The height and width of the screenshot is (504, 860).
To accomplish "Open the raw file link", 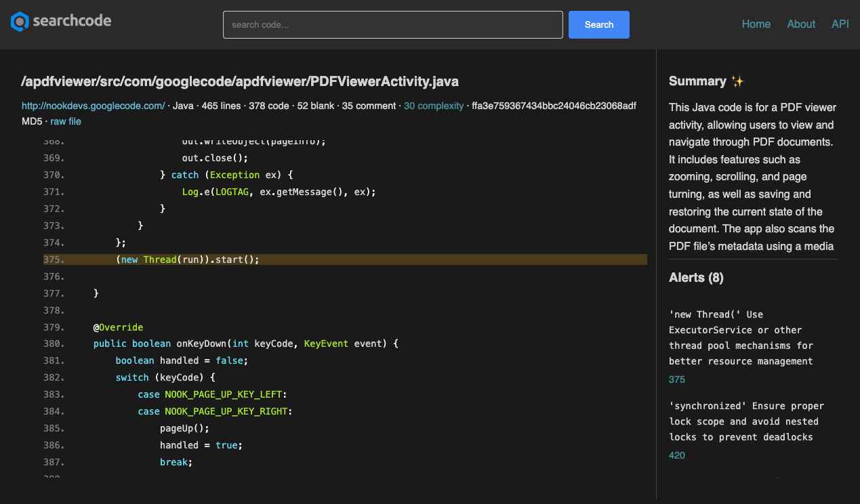I will (66, 121).
